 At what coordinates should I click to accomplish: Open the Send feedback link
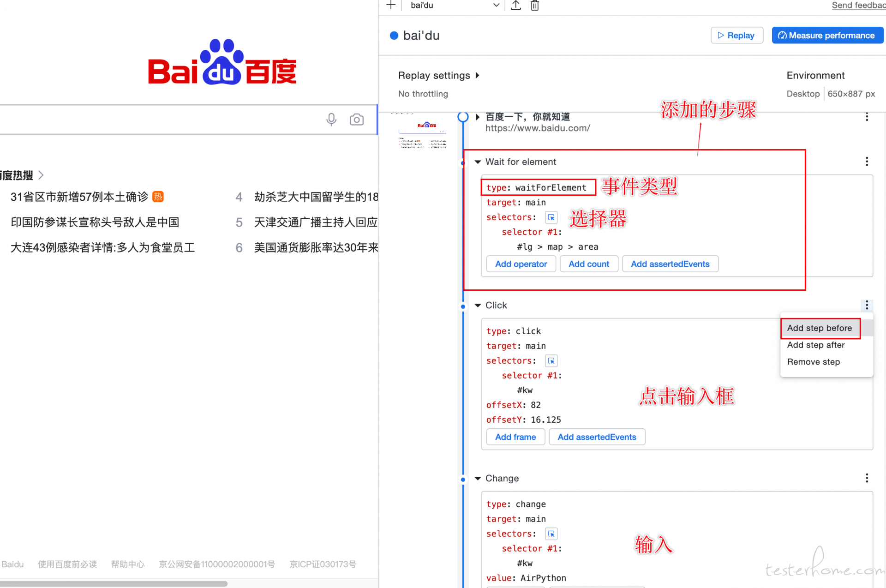pyautogui.click(x=858, y=5)
